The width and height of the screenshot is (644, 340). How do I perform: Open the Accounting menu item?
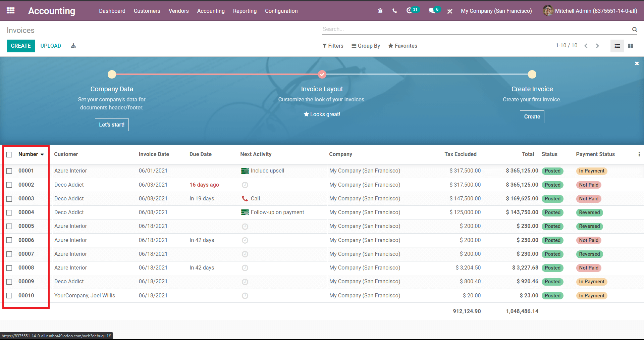pos(211,11)
